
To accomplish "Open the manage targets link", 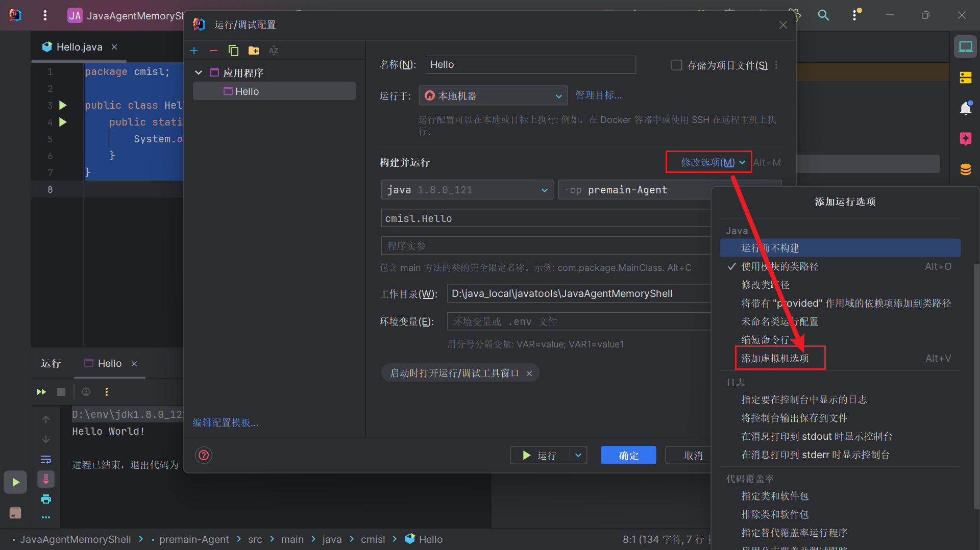I will 599,95.
